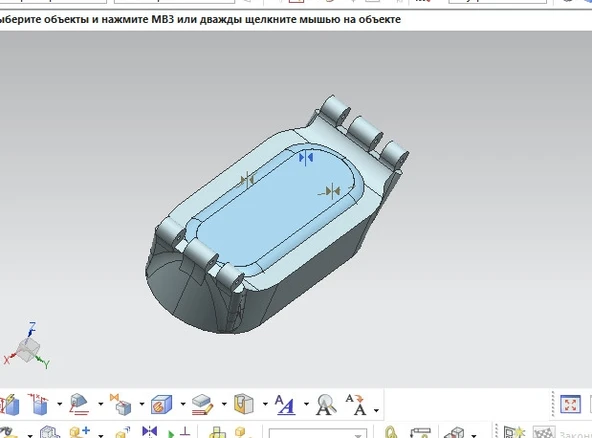Select the gray block with pencil edit icon
592x438 pixels.
(x=203, y=404)
